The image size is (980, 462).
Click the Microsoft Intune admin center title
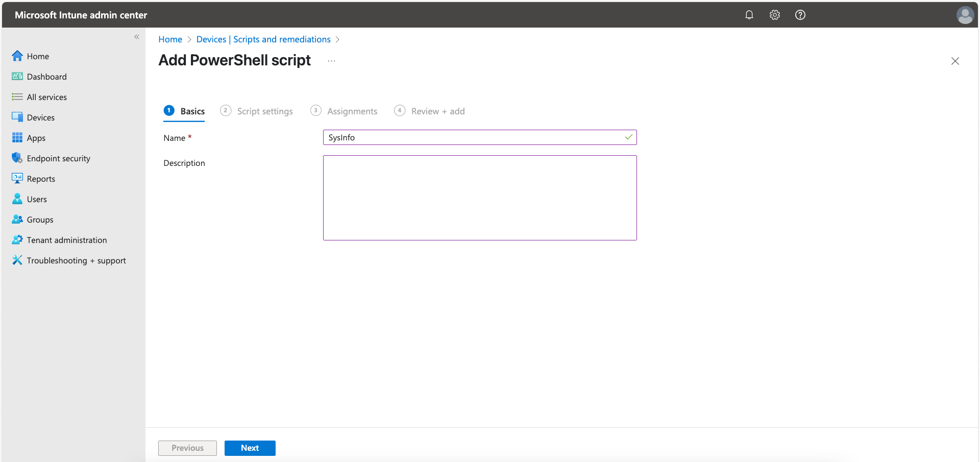[81, 15]
